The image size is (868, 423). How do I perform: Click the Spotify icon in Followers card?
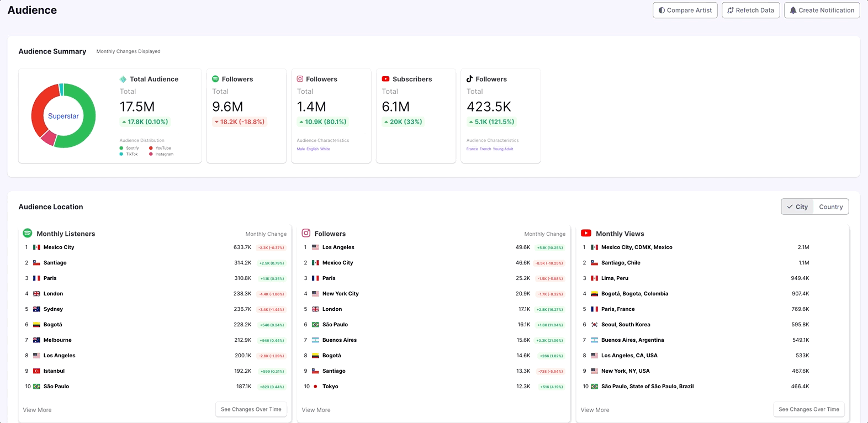[215, 79]
